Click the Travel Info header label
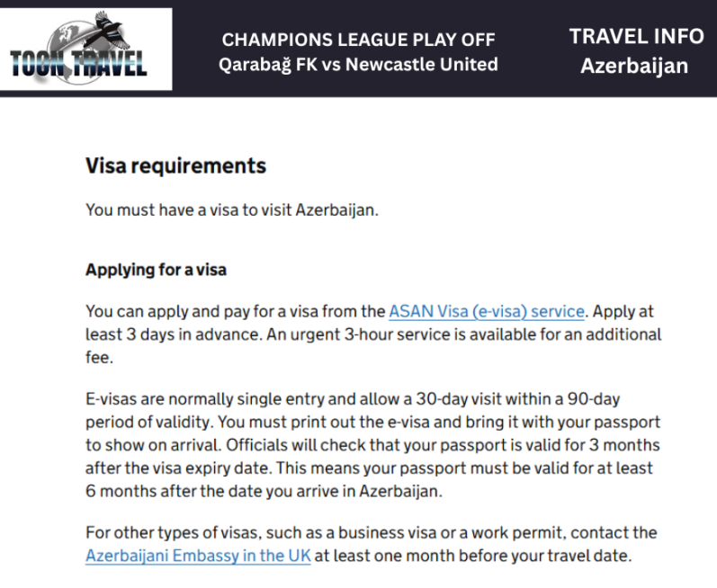 coord(636,37)
